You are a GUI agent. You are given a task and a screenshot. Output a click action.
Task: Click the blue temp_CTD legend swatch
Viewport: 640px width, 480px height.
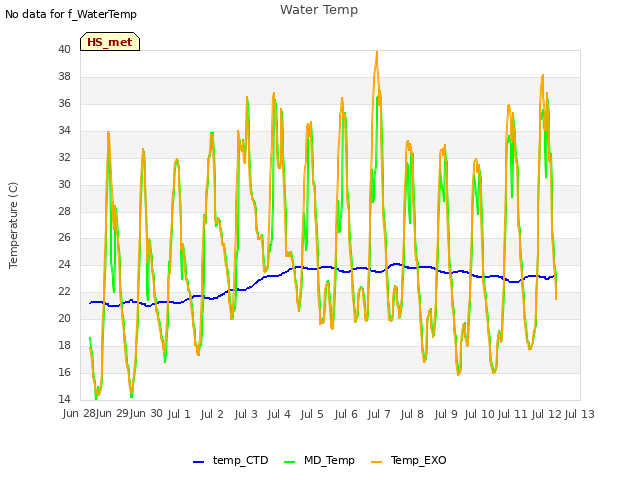click(x=198, y=462)
